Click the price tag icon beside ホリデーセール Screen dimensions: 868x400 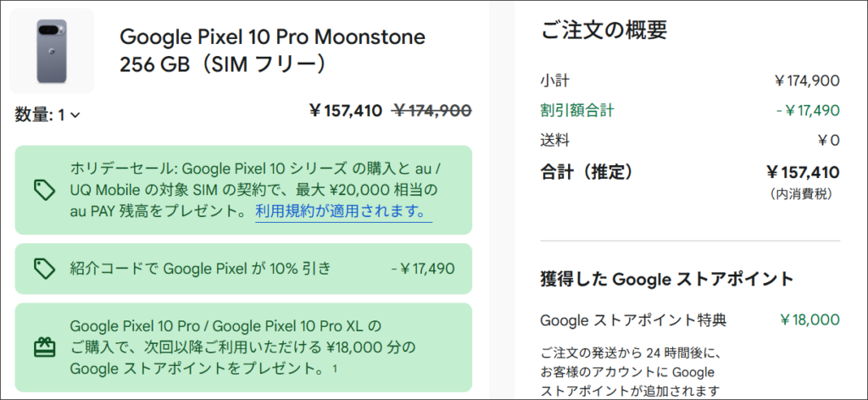pyautogui.click(x=45, y=191)
